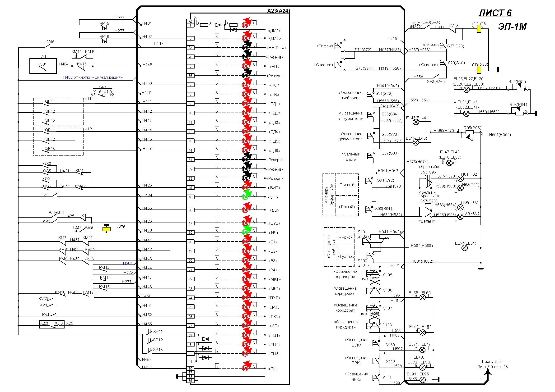Click the resistor symbol R93(R94)

pos(519,113)
